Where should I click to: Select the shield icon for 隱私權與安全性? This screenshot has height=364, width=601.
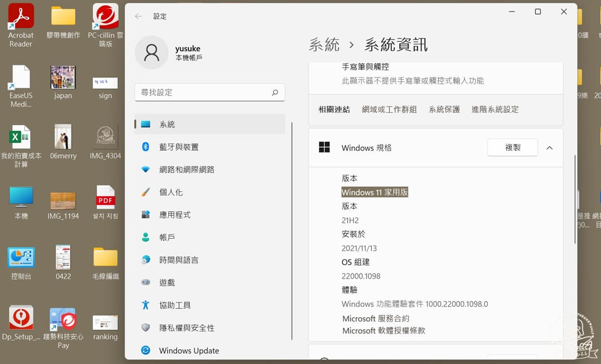point(146,328)
